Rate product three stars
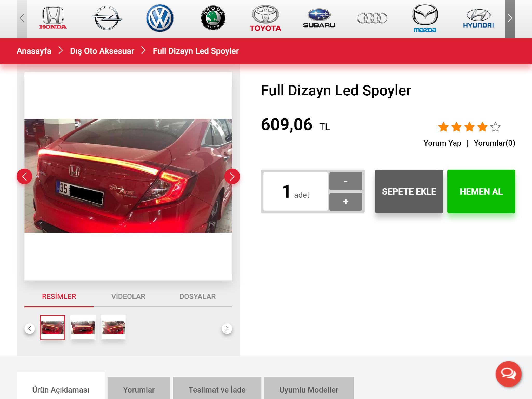The image size is (532, 399). pyautogui.click(x=469, y=127)
